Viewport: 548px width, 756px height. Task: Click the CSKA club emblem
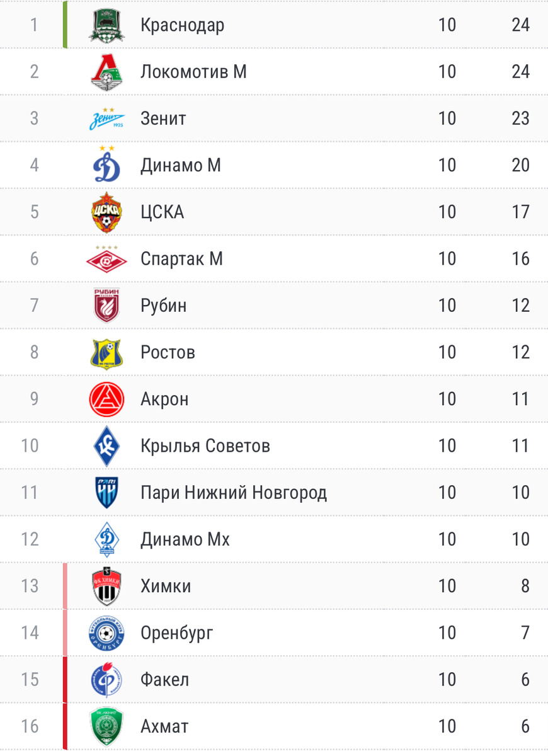click(x=106, y=212)
